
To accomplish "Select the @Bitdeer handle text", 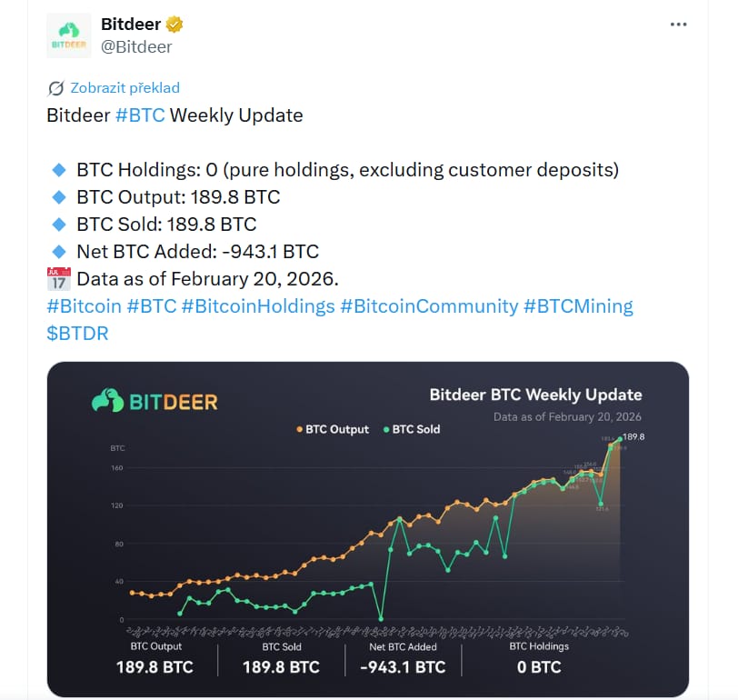I will coord(138,46).
